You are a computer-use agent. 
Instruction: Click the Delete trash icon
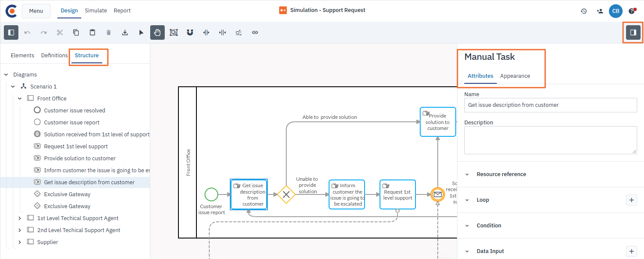coord(109,32)
